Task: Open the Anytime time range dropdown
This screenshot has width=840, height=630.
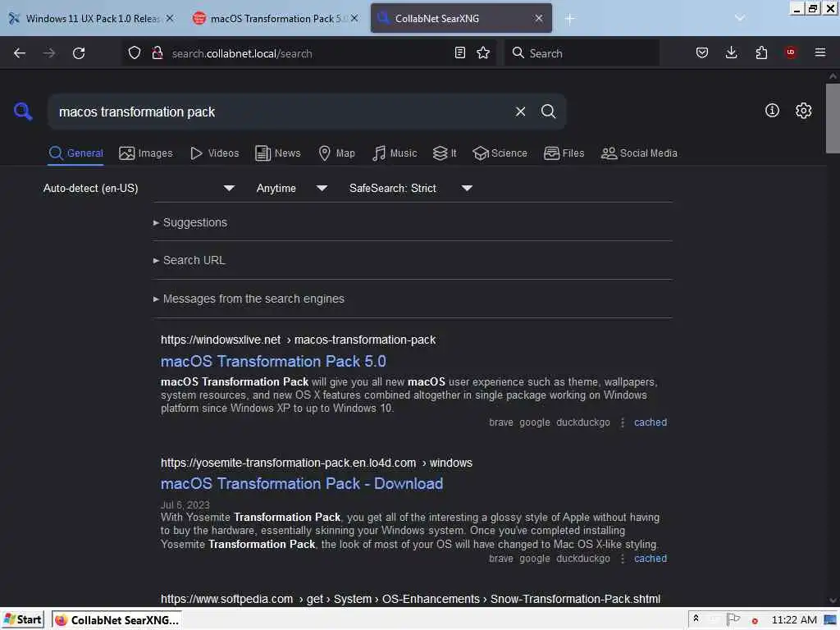Action: pyautogui.click(x=292, y=188)
